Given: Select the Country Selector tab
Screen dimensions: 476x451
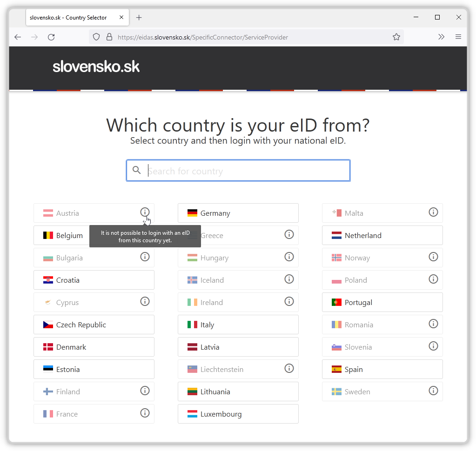Looking at the screenshot, I should tap(70, 18).
